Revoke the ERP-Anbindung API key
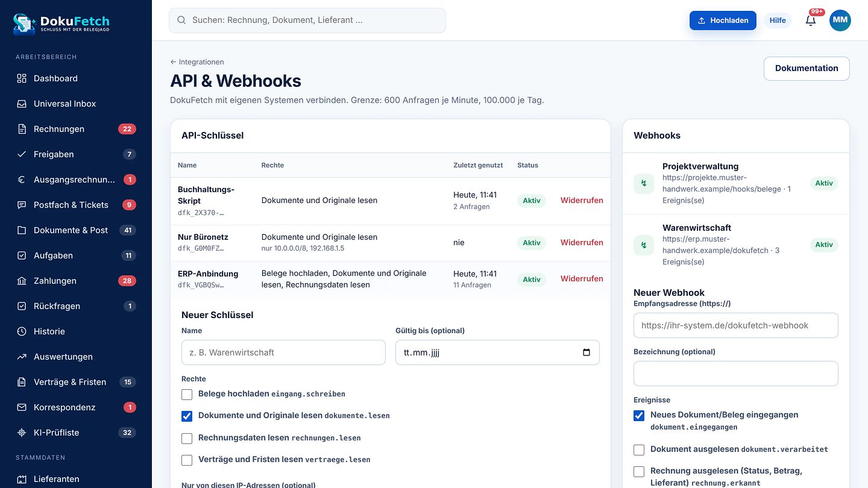Image resolution: width=868 pixels, height=488 pixels. 582,279
